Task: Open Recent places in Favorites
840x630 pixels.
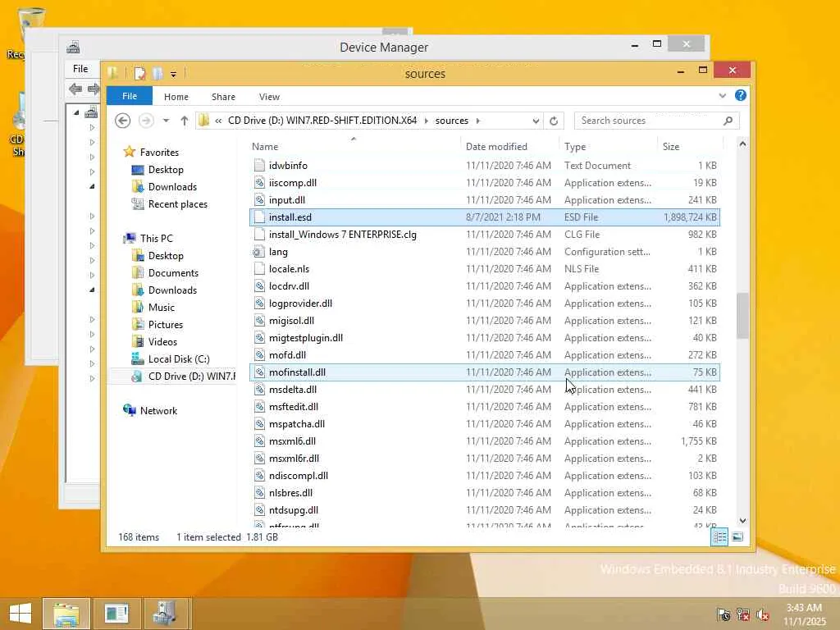Action: click(177, 204)
